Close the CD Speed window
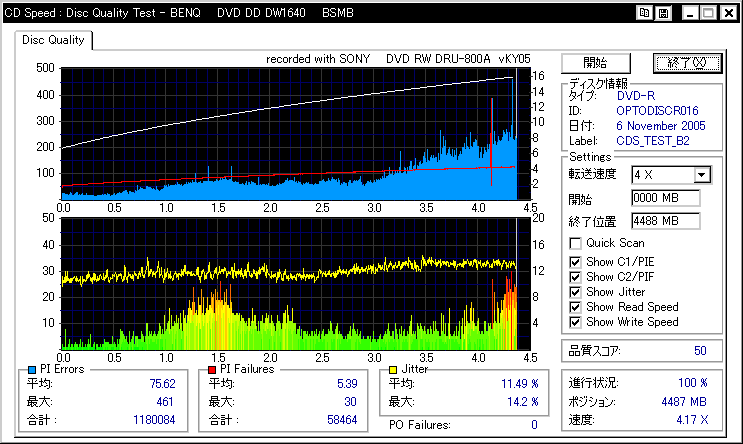 coord(729,13)
